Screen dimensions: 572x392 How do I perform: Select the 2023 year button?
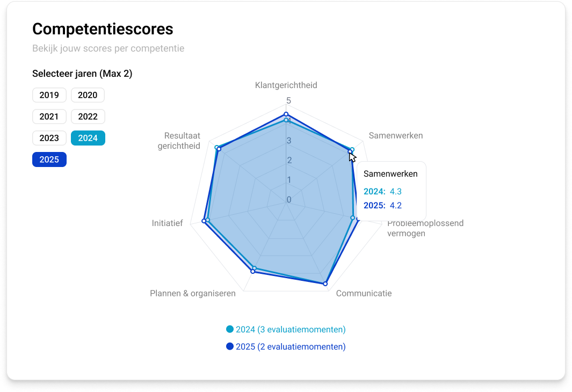49,137
